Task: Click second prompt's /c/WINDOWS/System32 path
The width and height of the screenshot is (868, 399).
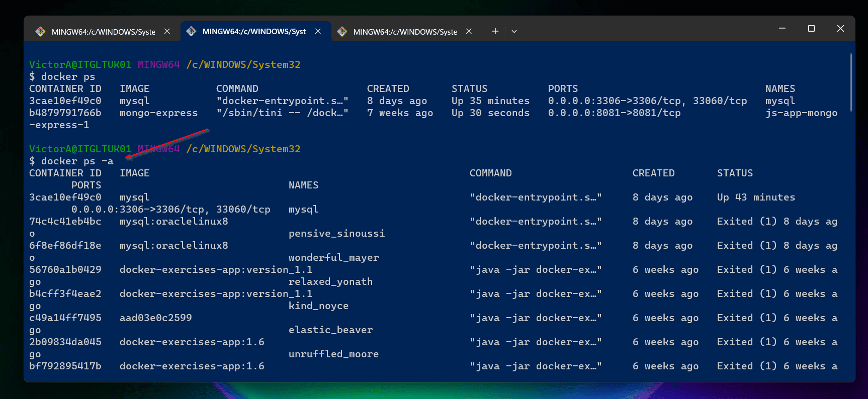Action: click(243, 149)
